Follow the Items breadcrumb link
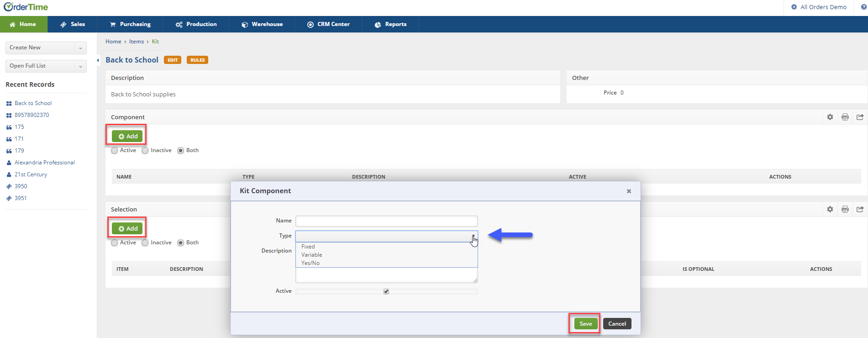The width and height of the screenshot is (868, 338). click(137, 42)
